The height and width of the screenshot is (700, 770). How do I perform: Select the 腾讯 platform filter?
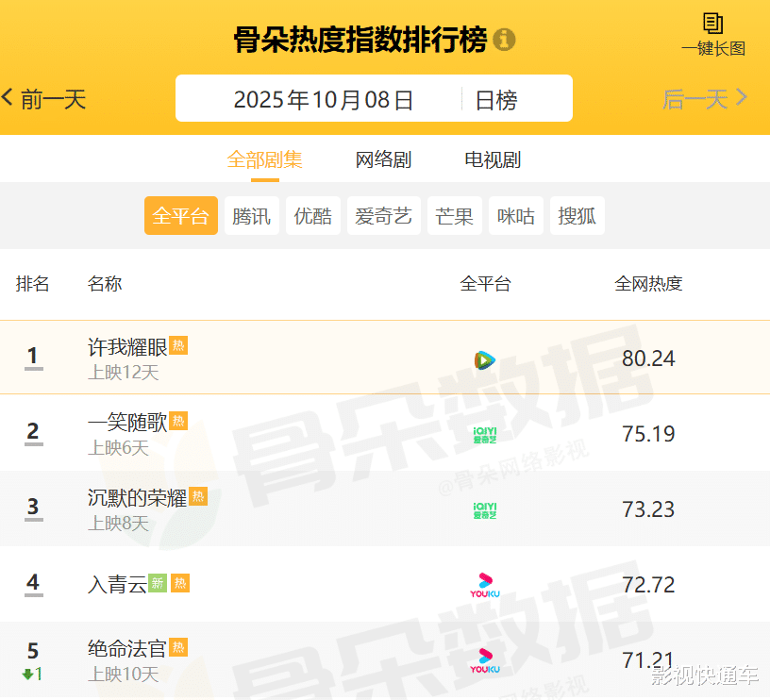[252, 215]
